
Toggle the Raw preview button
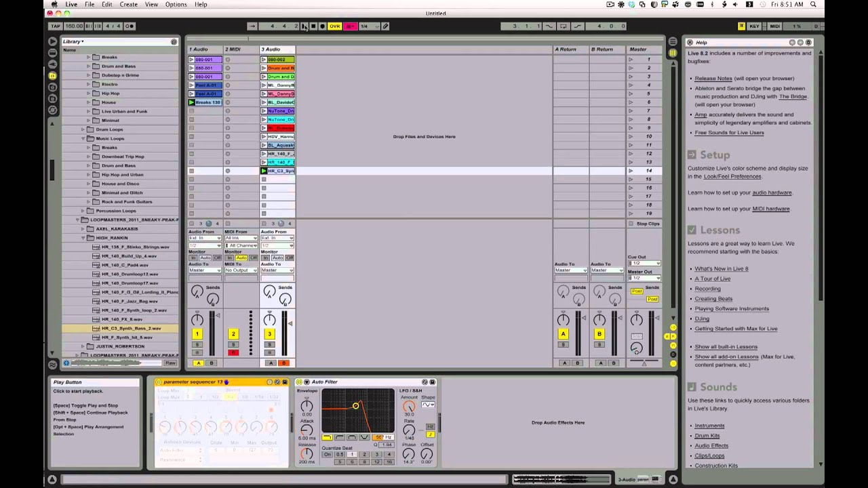click(170, 363)
